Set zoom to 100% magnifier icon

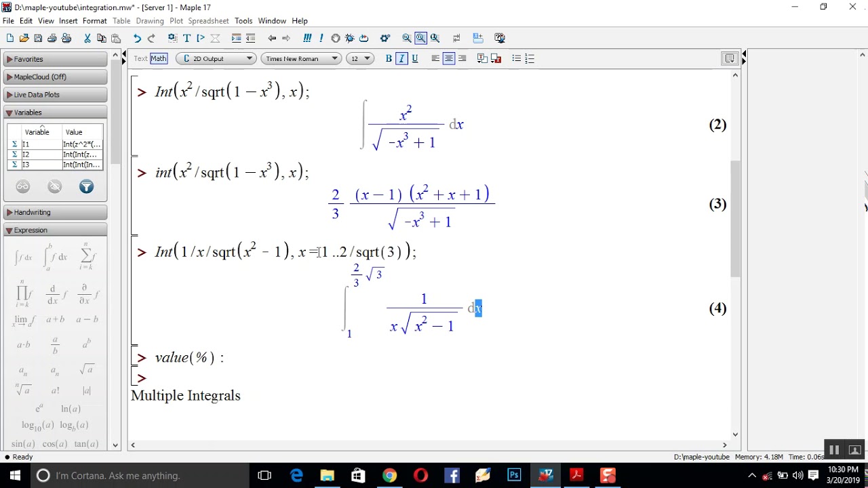[x=407, y=39]
